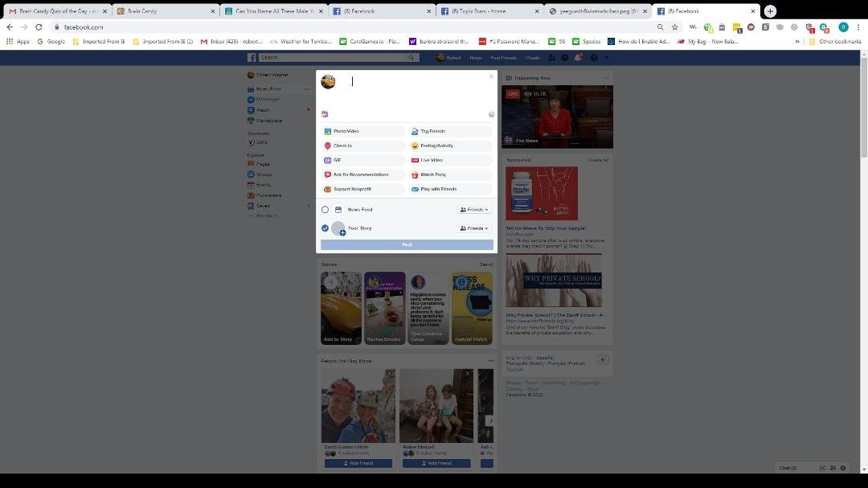868x488 pixels.
Task: Click See All stories link
Action: tap(486, 265)
